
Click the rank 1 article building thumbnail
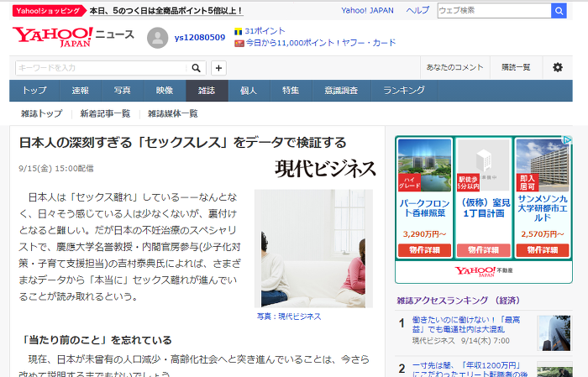pyautogui.click(x=554, y=332)
